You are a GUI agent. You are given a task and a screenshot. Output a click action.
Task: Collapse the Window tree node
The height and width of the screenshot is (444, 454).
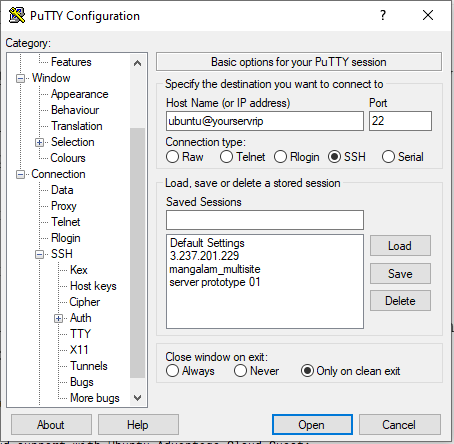click(21, 79)
